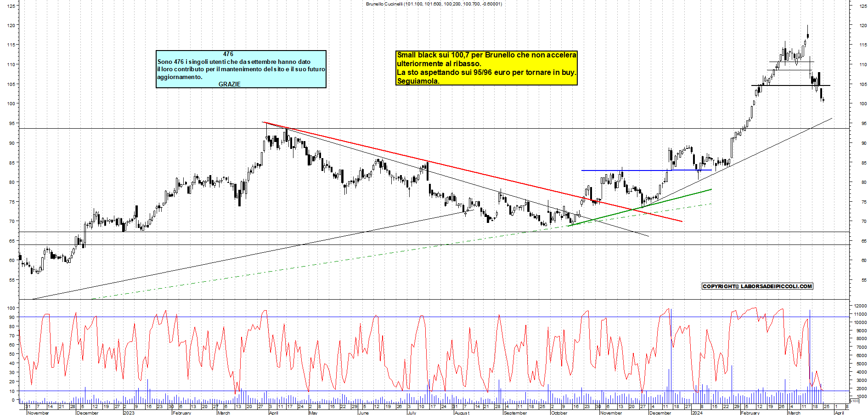Screen dimensions: 868x415
Task: Click the 'September' month label
Action: click(x=515, y=413)
